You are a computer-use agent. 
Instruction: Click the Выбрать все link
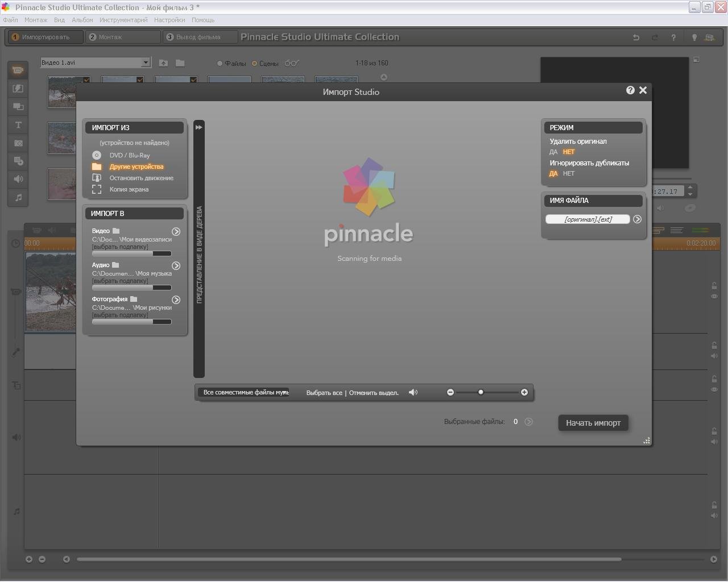tap(324, 393)
